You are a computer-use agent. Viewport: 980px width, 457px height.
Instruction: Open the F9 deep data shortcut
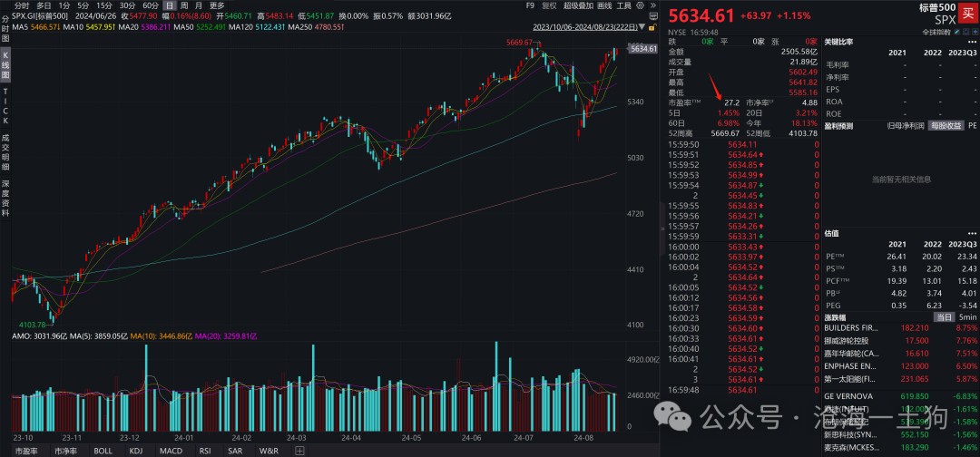point(530,5)
